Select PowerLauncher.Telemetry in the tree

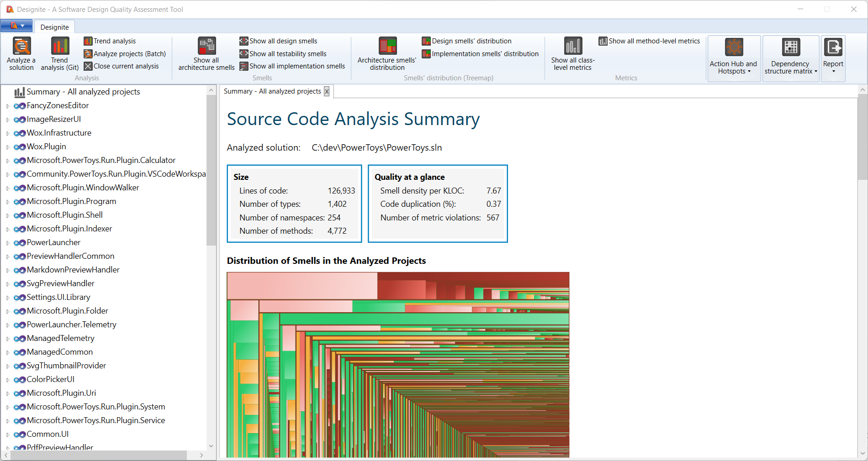tap(72, 325)
